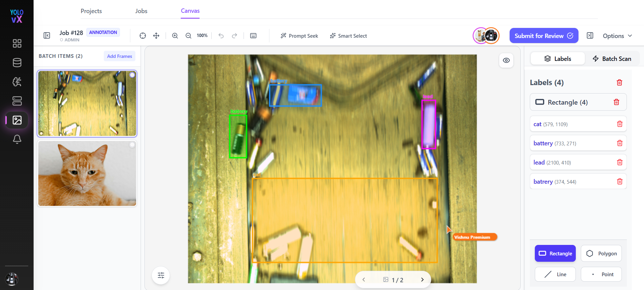Click the magenta lead bounding box
644x290 pixels.
tap(429, 124)
